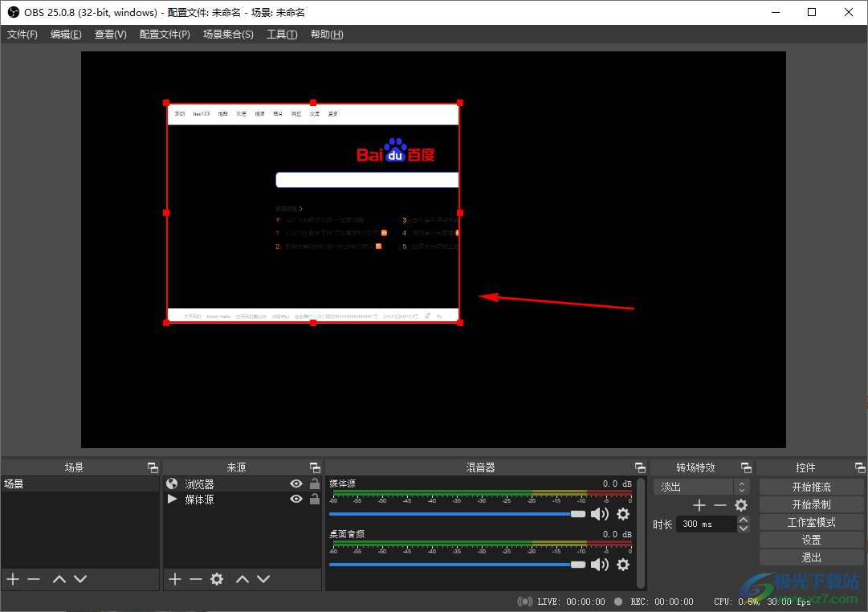Open the 编辑(E) menu
This screenshot has width=868, height=612.
click(66, 35)
